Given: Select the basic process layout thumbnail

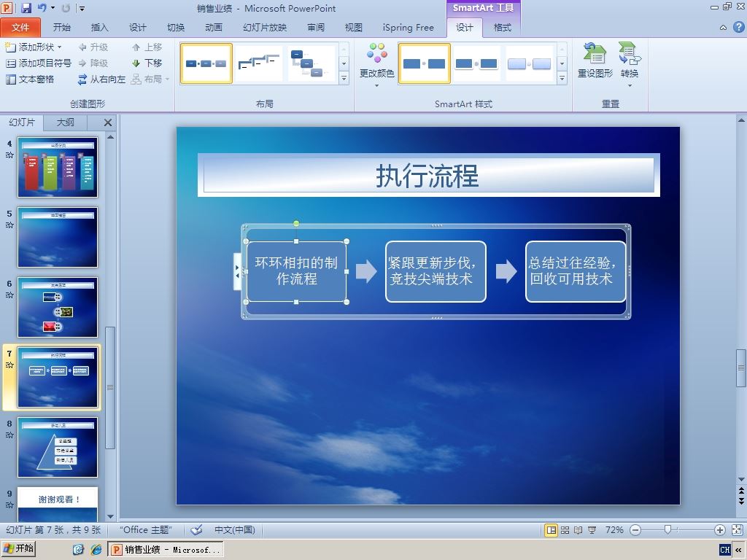Looking at the screenshot, I should (206, 63).
